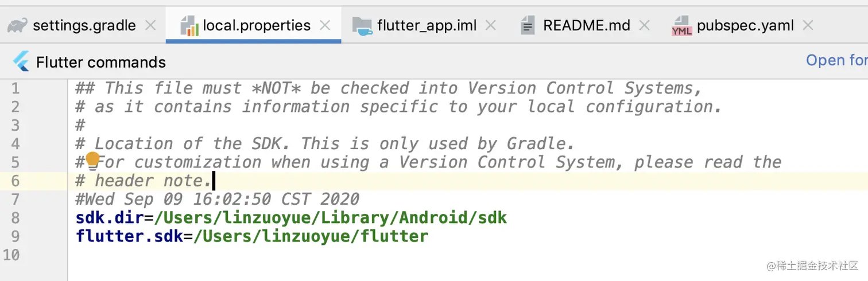Close the README.md tab

tap(645, 25)
